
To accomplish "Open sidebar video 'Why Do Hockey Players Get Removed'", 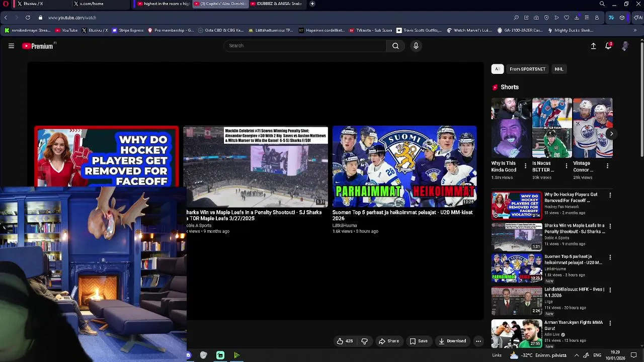I will pyautogui.click(x=517, y=206).
